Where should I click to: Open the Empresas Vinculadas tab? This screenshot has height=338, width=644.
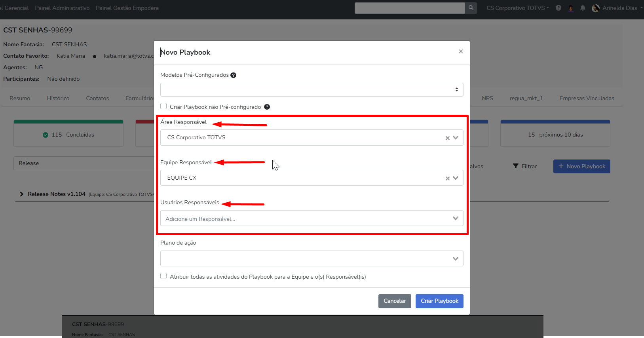587,99
